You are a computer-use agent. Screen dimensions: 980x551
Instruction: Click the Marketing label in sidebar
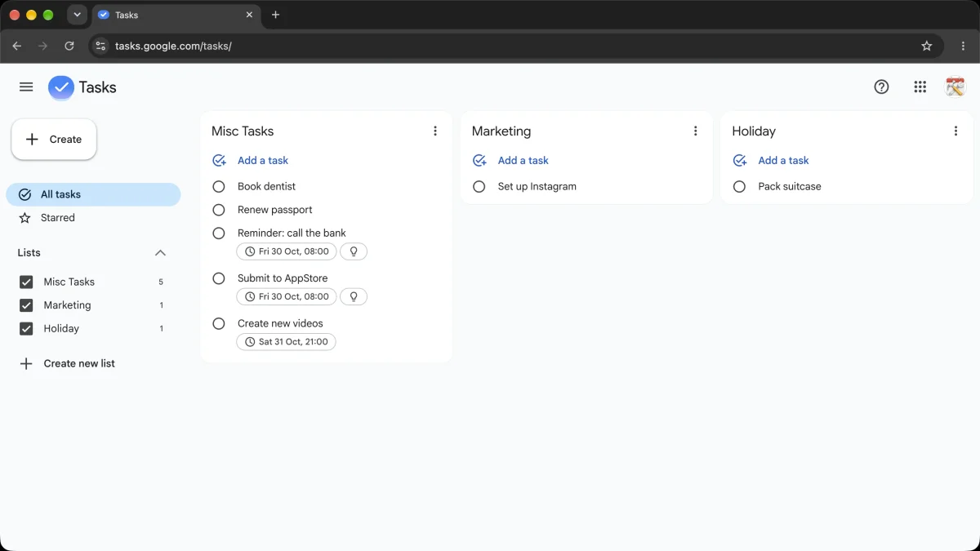point(67,305)
